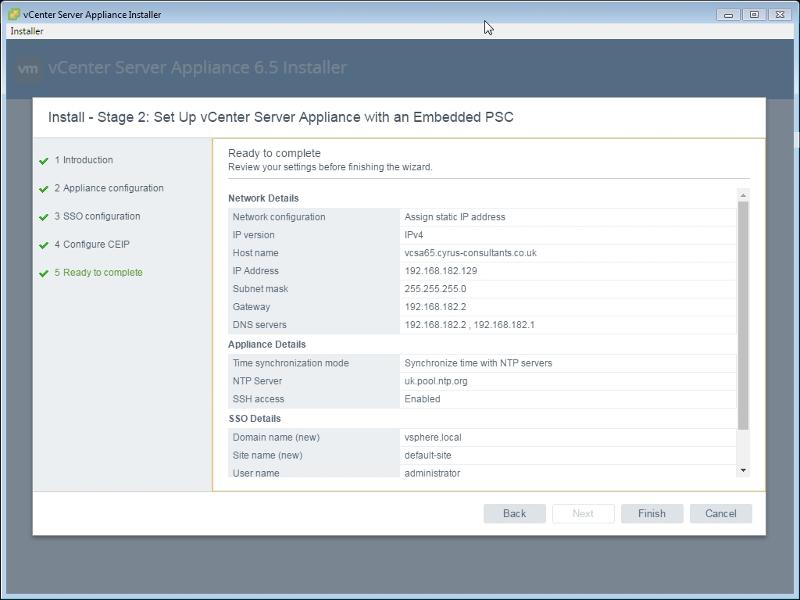
Task: Click the green checkmark beside SSO configuration
Action: coord(44,217)
